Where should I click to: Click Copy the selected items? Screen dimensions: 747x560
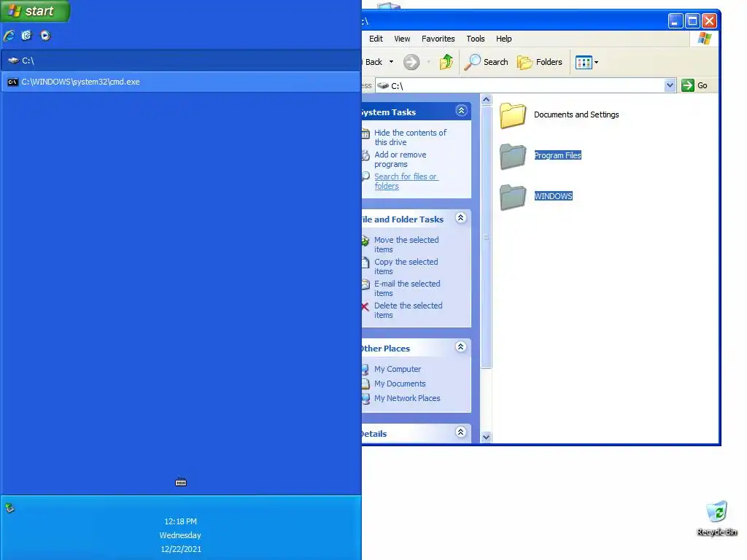point(406,266)
